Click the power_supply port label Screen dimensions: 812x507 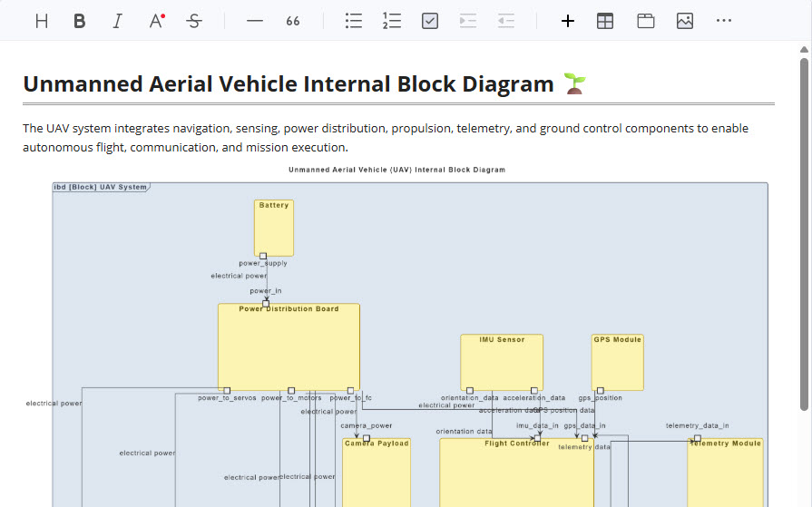(x=263, y=263)
